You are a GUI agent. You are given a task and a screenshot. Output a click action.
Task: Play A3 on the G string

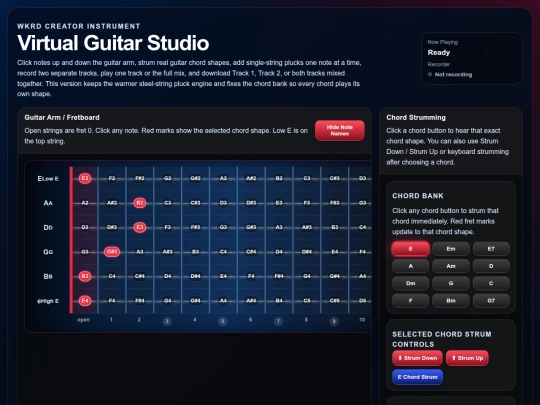[140, 252]
